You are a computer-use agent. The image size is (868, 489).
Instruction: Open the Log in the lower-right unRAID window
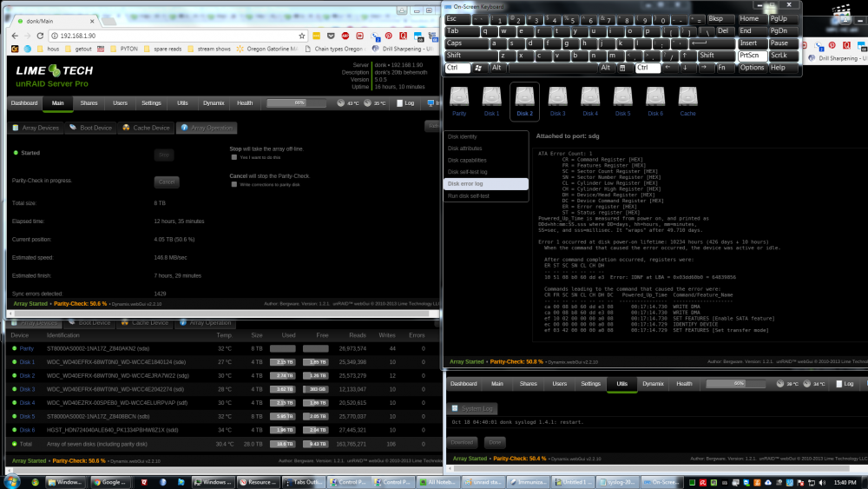pyautogui.click(x=845, y=383)
